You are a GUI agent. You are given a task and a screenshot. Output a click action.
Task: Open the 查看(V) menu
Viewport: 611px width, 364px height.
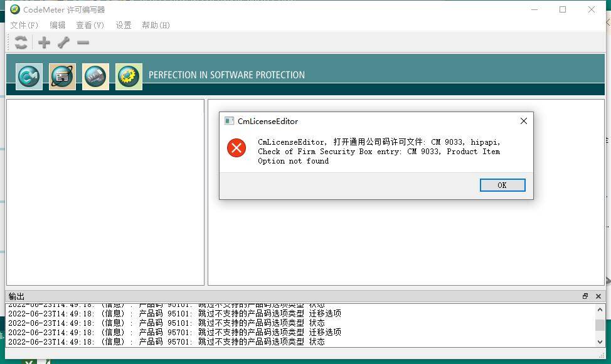(90, 25)
